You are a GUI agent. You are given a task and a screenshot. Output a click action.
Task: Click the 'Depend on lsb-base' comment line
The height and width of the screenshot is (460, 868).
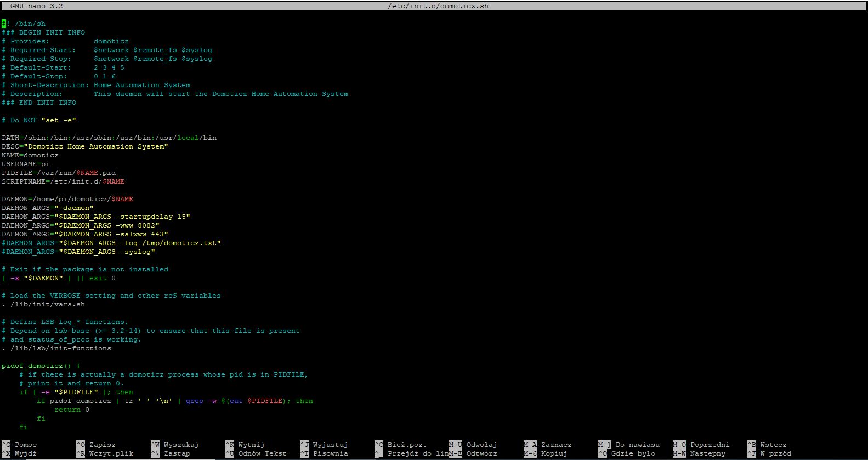pos(151,331)
